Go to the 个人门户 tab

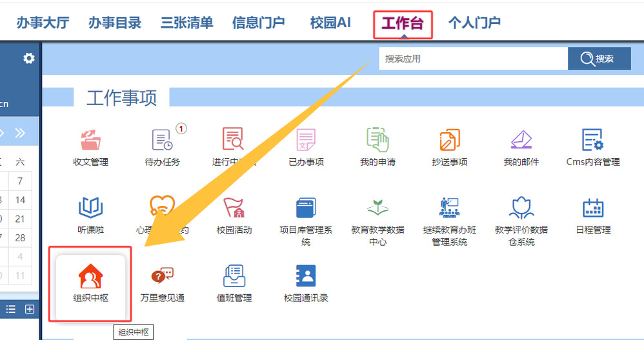pos(474,23)
